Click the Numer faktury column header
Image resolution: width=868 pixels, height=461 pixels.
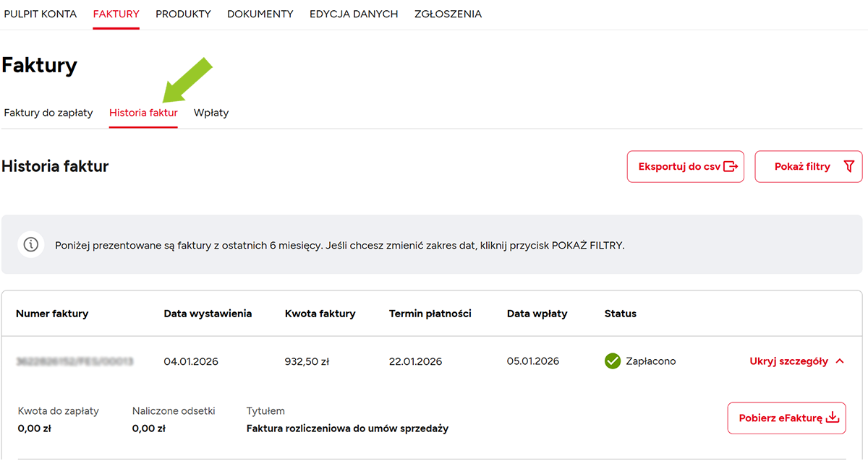pyautogui.click(x=52, y=314)
